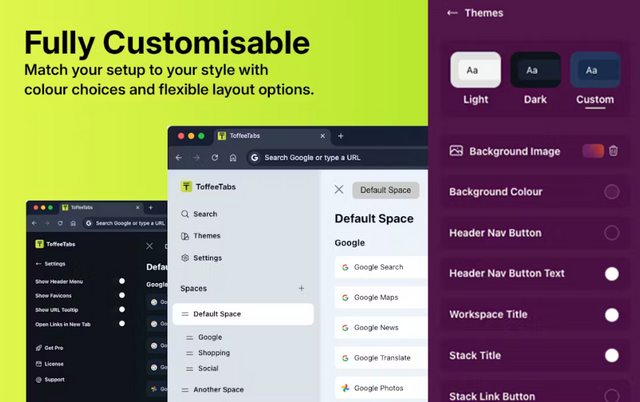The height and width of the screenshot is (402, 640).
Task: Select Default Space in the sidebar list
Action: (243, 314)
